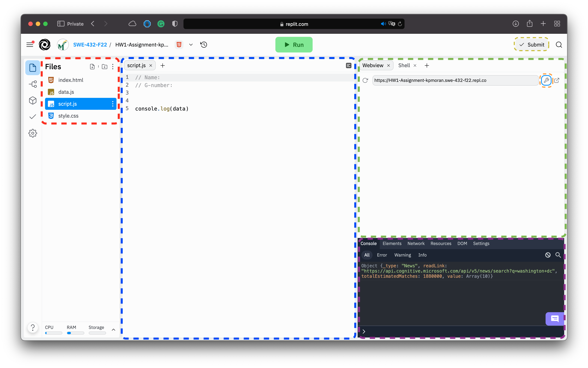Viewport: 588px width, 368px height.
Task: Open the Resources devtools tab
Action: tap(441, 243)
